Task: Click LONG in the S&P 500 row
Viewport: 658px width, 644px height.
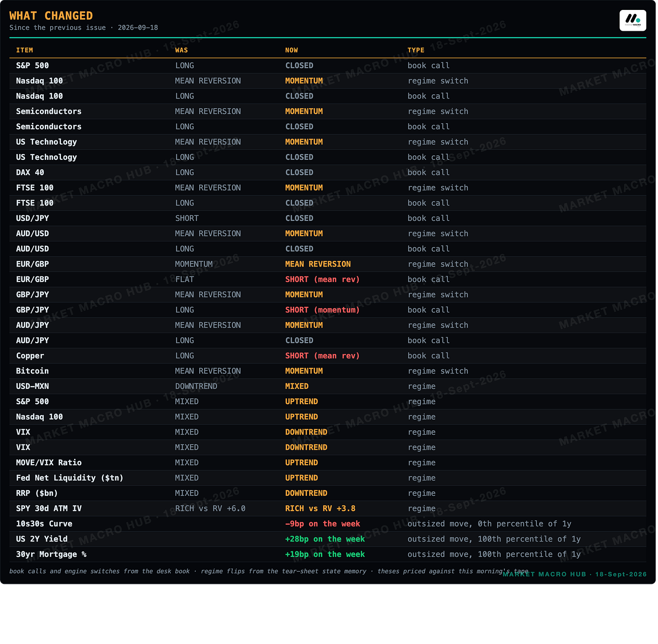Action: (184, 65)
